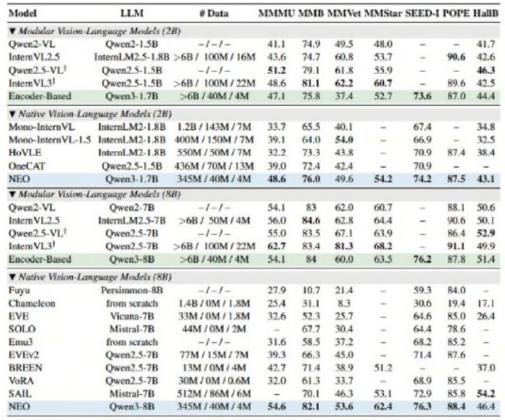Select the "30M / 0M / 0.6M" data cell
Image resolution: width=505 pixels, height=420 pixels.
[x=214, y=380]
